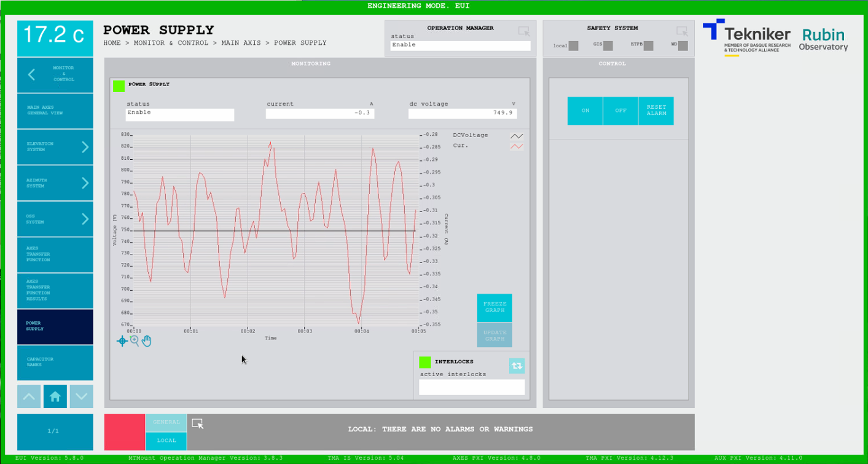Click the MTMount Operation Manager Version text

tap(206, 458)
